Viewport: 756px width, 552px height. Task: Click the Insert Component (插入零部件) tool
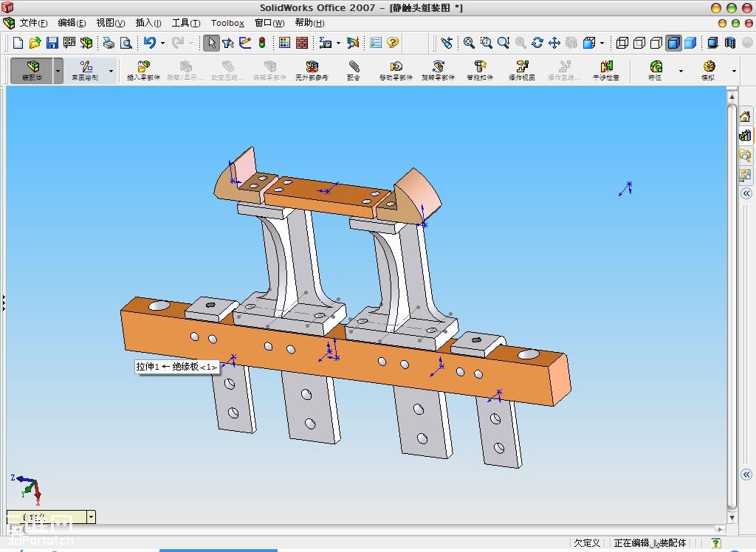pyautogui.click(x=143, y=70)
